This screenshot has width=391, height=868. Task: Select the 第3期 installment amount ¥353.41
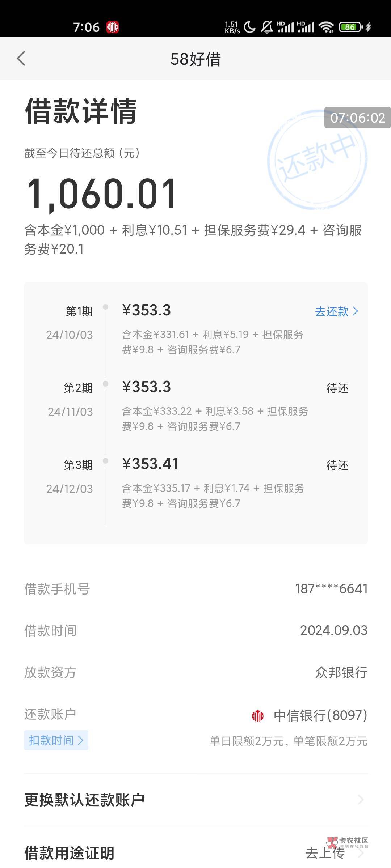pos(150,464)
